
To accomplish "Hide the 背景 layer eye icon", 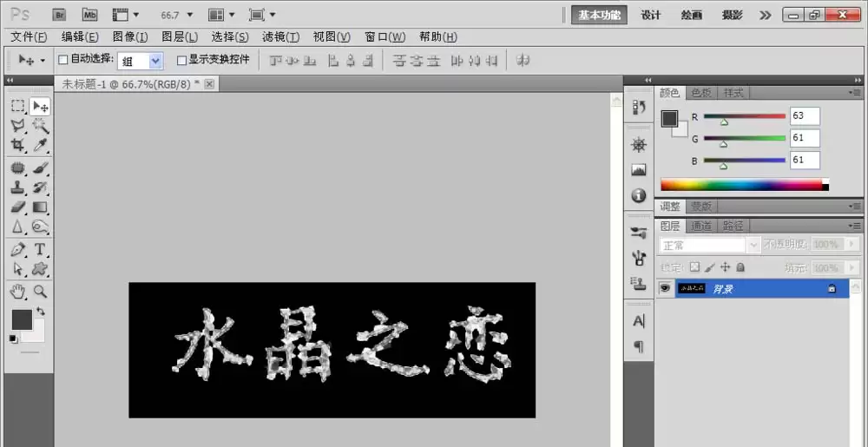I will (x=666, y=288).
